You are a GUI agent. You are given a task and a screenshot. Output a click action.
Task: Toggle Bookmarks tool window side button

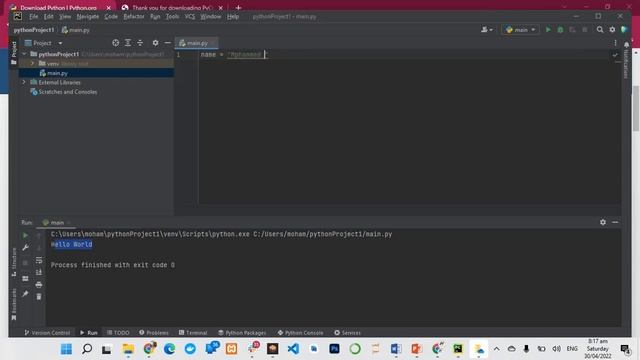pos(14,304)
